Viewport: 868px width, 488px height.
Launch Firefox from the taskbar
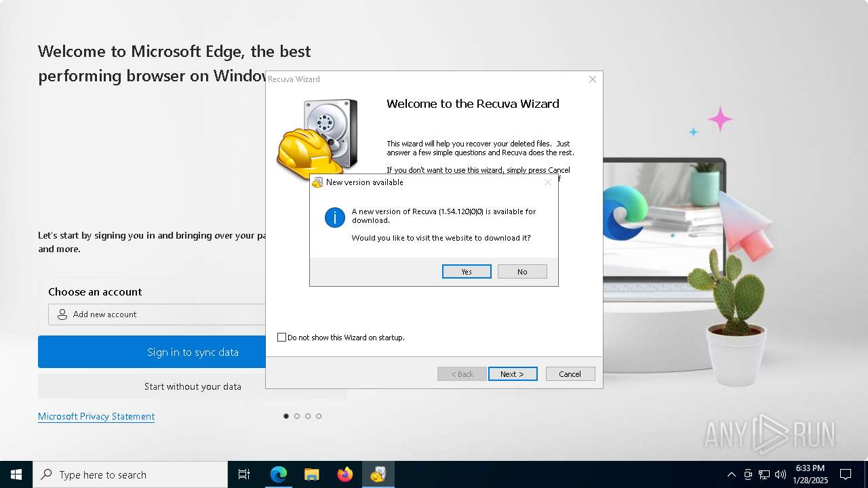click(x=345, y=474)
